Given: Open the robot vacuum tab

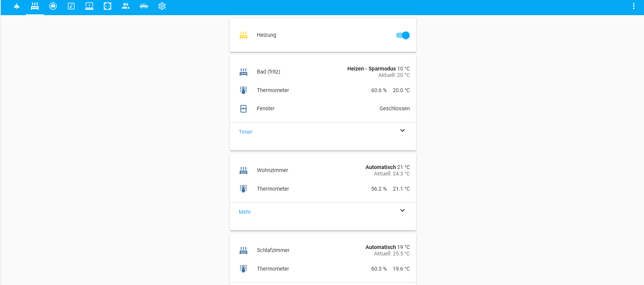Looking at the screenshot, I should pyautogui.click(x=53, y=6).
